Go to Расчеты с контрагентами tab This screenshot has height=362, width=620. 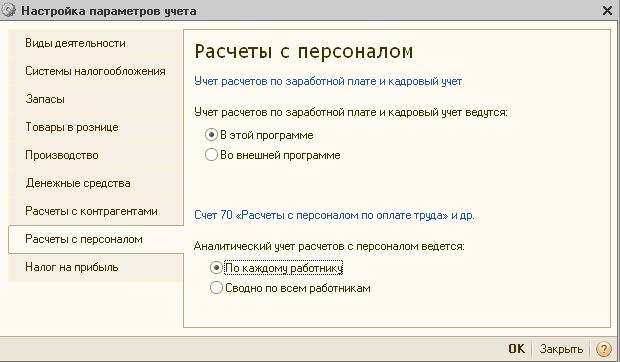[x=96, y=211]
